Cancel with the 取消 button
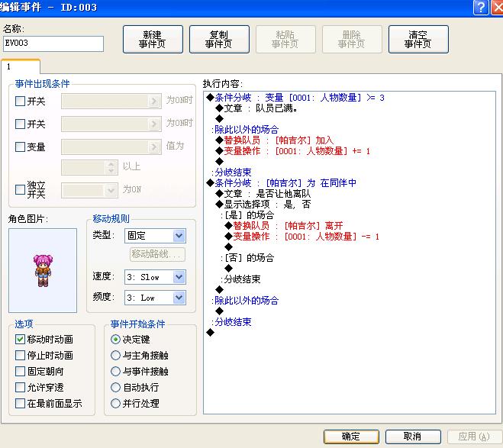The image size is (503, 448). click(x=413, y=437)
